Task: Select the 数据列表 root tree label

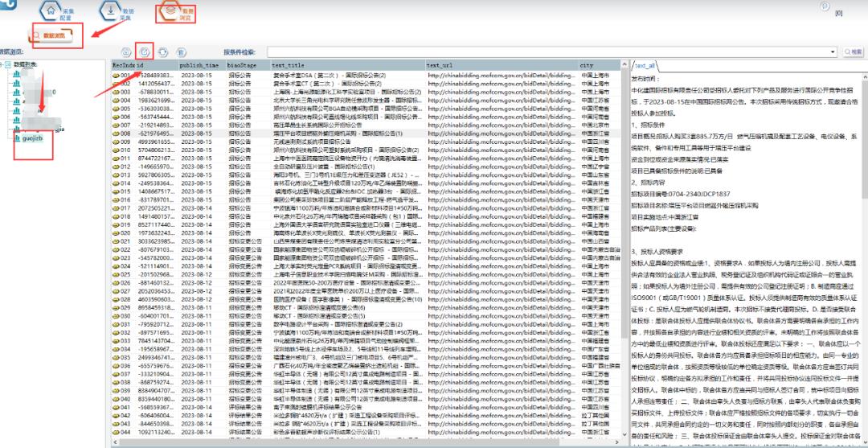Action: pyautogui.click(x=26, y=65)
